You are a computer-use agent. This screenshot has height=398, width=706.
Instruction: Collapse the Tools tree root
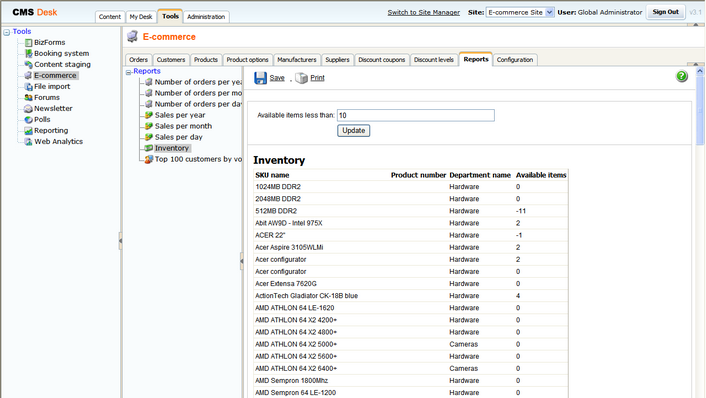tap(7, 32)
